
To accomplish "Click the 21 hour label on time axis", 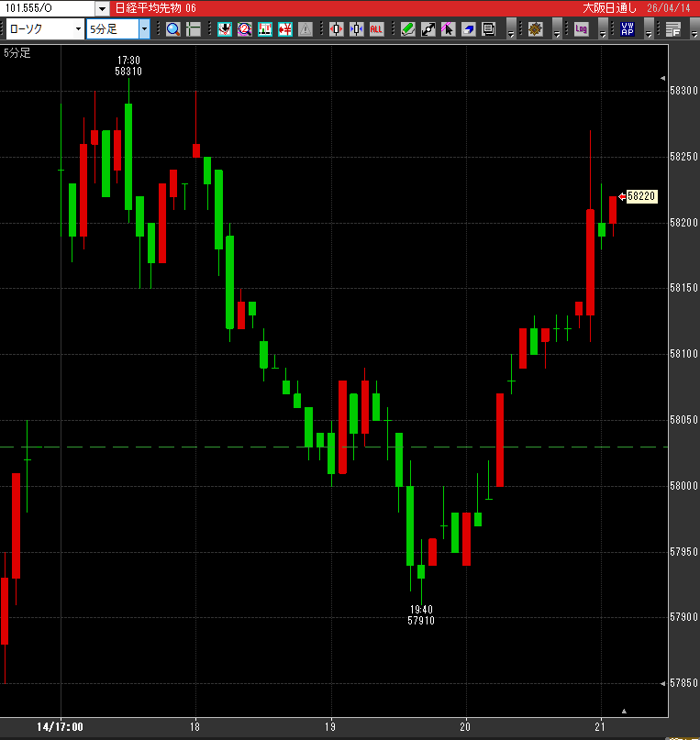I will tap(599, 727).
